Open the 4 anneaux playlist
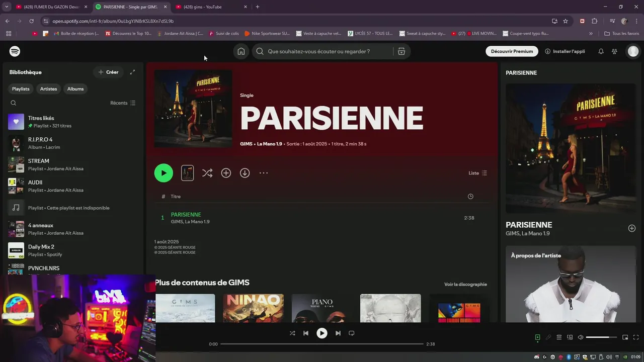The image size is (644, 362). (x=72, y=229)
